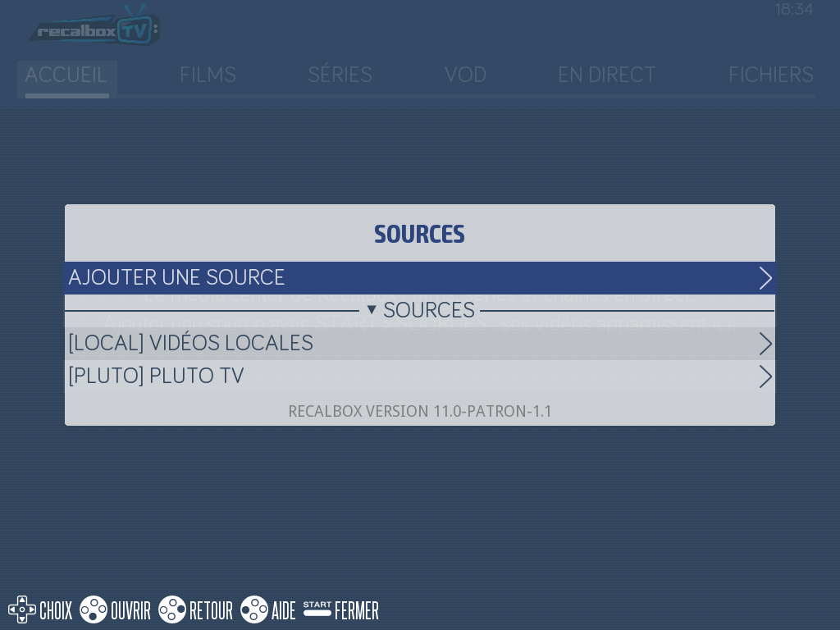840x630 pixels.
Task: Click chevron arrow on VIDÉOS LOCALES row
Action: coord(765,344)
